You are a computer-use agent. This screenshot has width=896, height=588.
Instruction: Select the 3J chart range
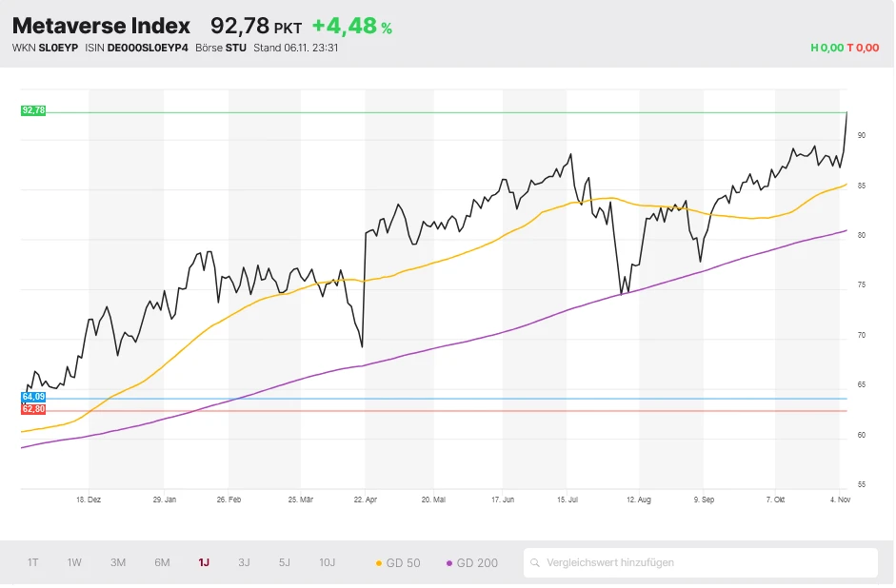(244, 562)
